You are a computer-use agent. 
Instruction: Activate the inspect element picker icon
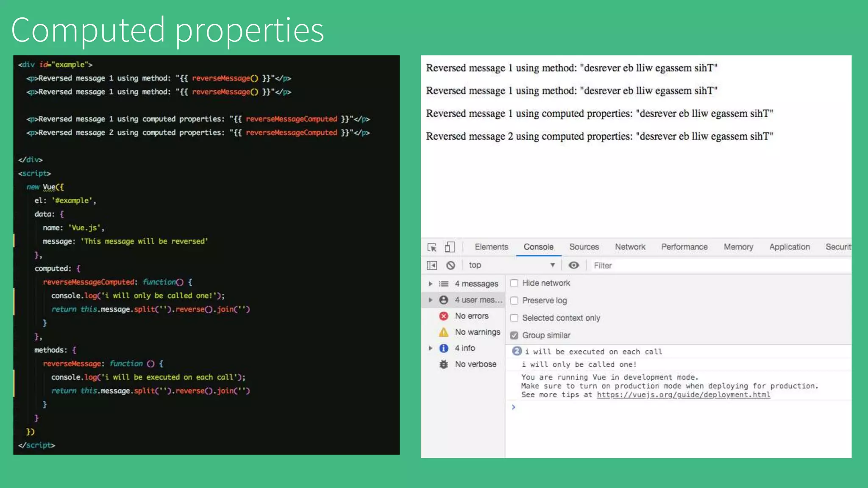click(x=432, y=247)
